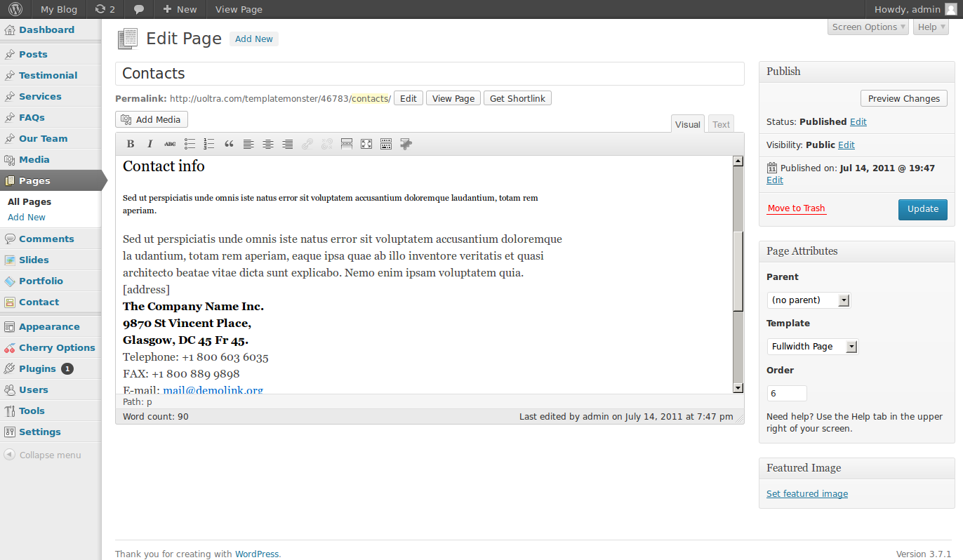This screenshot has width=963, height=560.
Task: Toggle bold formatting in the editor toolbar
Action: point(131,144)
